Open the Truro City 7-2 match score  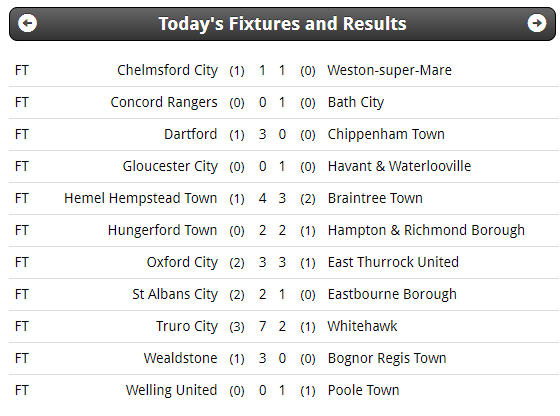point(272,326)
